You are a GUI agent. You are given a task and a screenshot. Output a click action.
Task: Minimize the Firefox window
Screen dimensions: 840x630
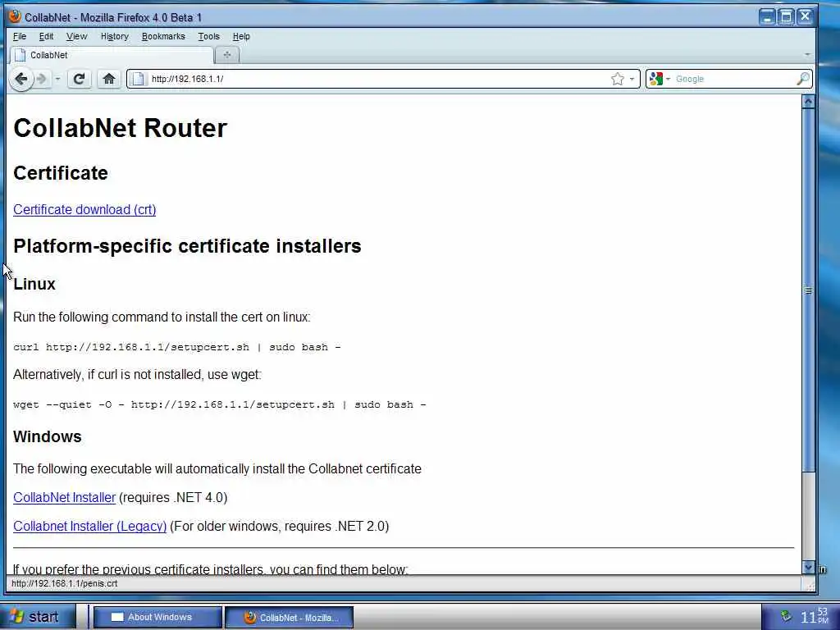[768, 16]
